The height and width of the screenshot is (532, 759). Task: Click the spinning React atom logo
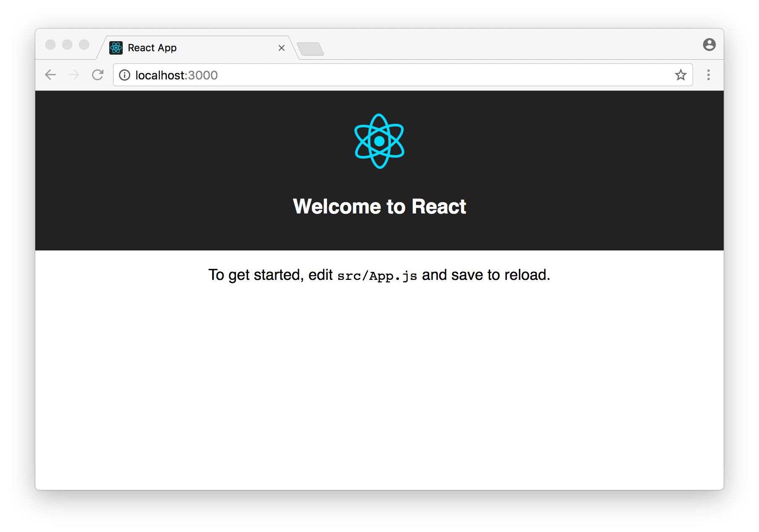point(379,142)
